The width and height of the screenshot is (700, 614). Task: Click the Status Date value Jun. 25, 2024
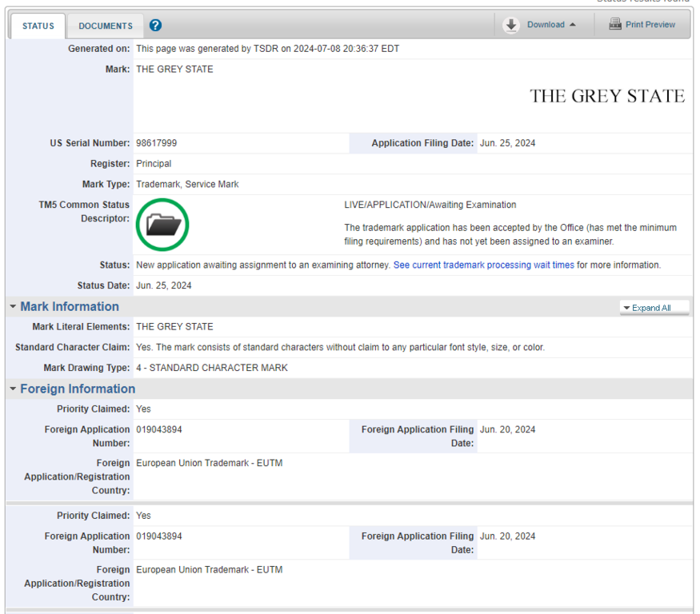pos(164,285)
